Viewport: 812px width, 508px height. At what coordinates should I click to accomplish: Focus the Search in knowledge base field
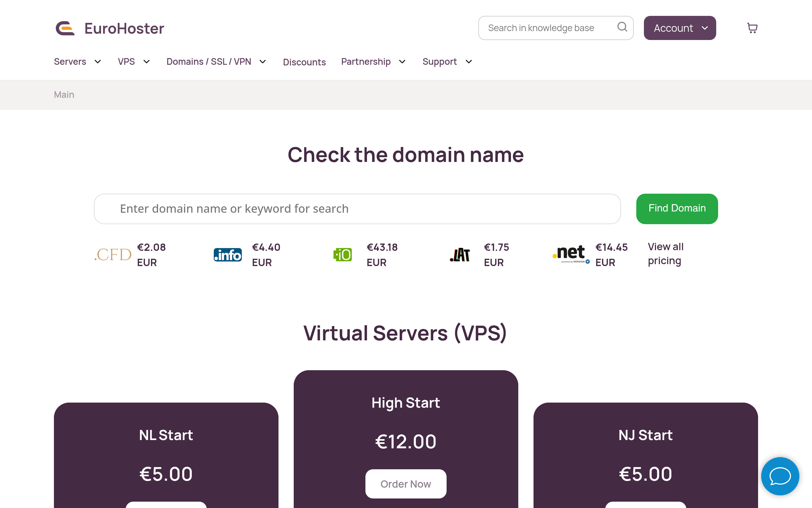(556, 28)
